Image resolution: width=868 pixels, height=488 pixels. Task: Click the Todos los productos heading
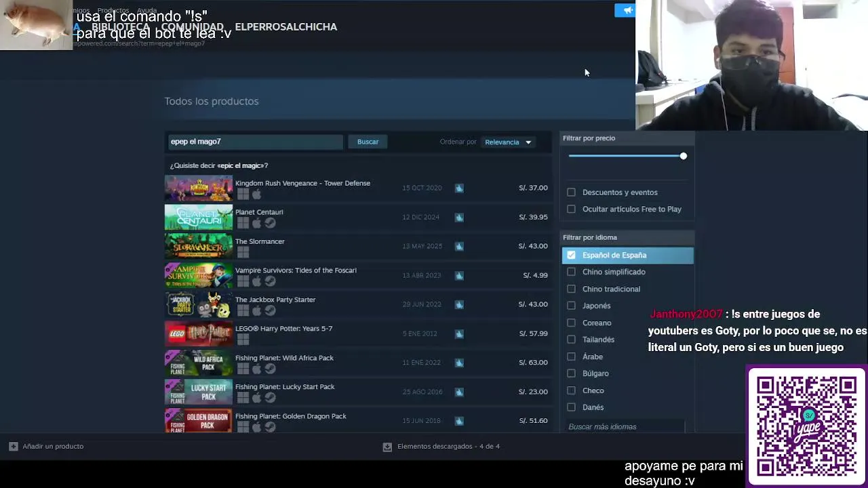tap(212, 101)
